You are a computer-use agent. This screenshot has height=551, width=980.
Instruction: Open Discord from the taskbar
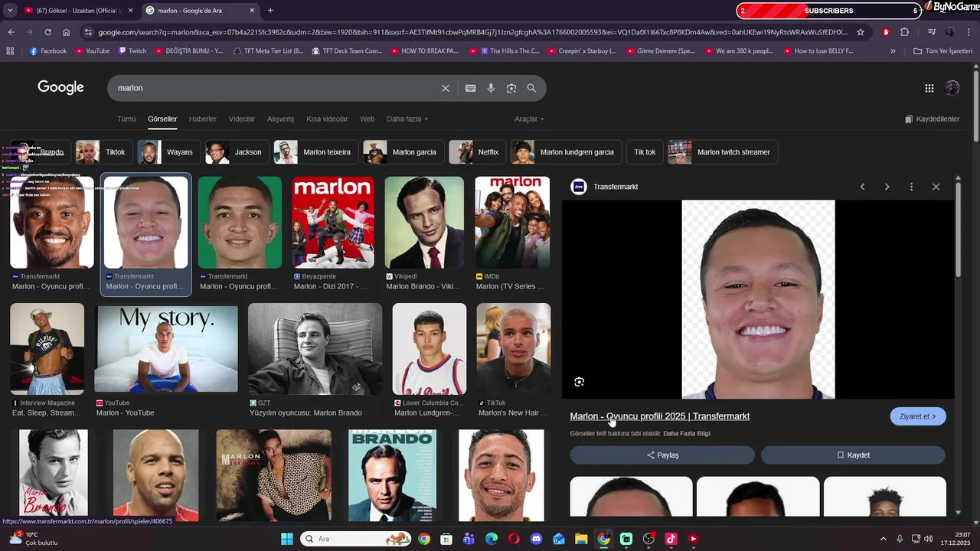537,539
